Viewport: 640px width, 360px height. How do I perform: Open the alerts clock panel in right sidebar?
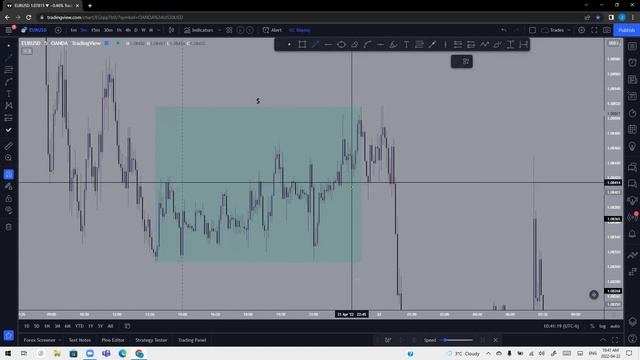[x=632, y=62]
